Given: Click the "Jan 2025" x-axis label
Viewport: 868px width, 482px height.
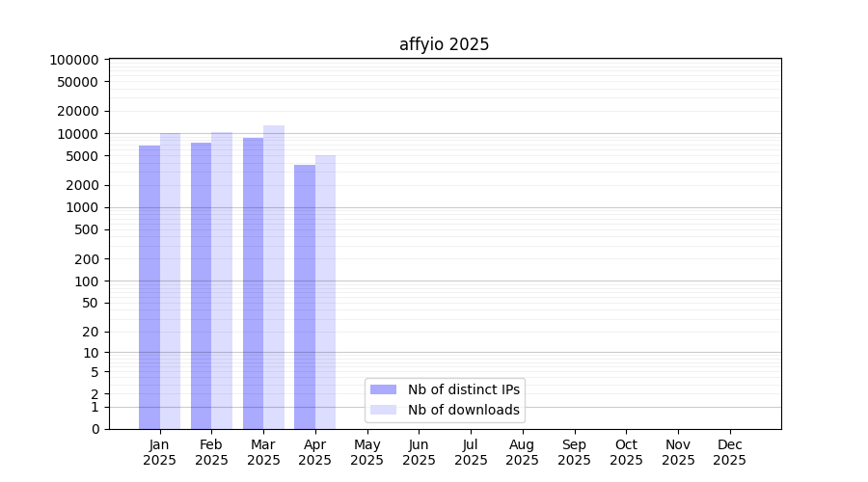Looking at the screenshot, I should (159, 452).
